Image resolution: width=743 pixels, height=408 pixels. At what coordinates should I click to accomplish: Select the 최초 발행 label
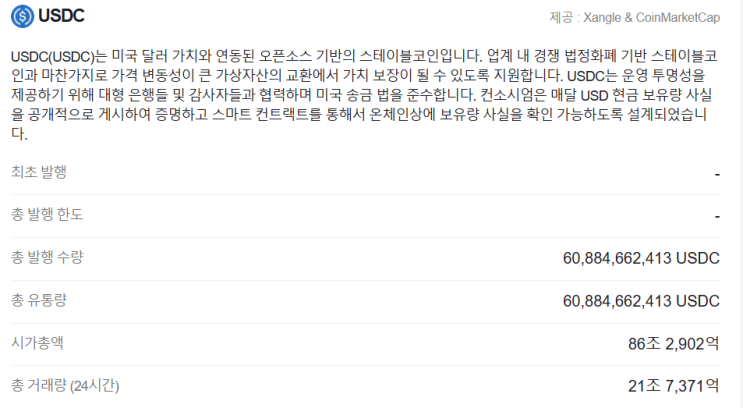coord(39,172)
